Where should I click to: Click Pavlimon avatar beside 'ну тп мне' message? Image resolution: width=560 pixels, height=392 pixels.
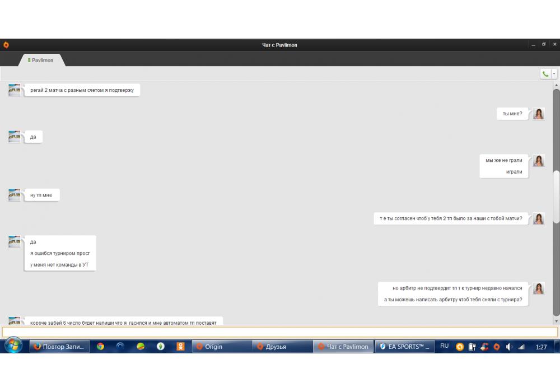point(15,195)
